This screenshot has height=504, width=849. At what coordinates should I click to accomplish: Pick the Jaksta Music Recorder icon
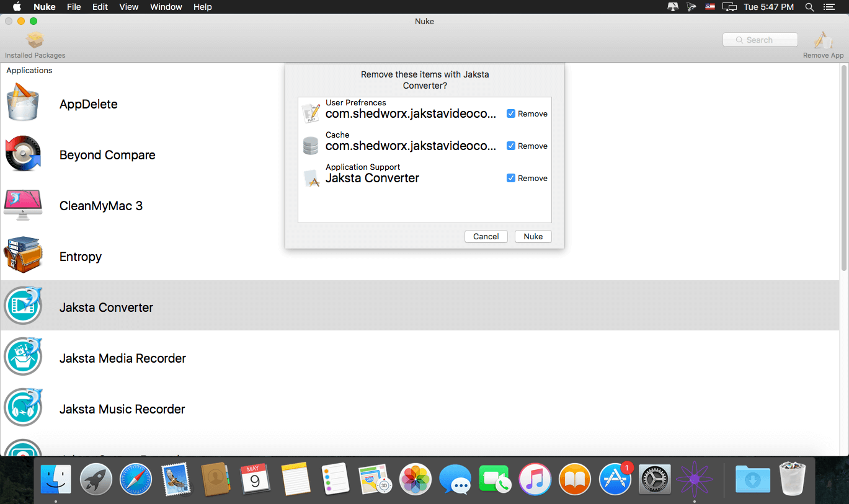click(x=23, y=409)
